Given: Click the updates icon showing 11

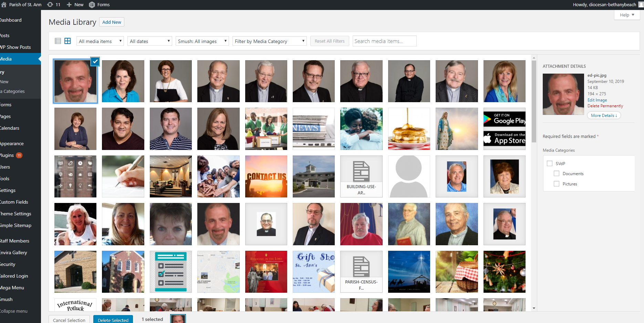Looking at the screenshot, I should tap(50, 4).
